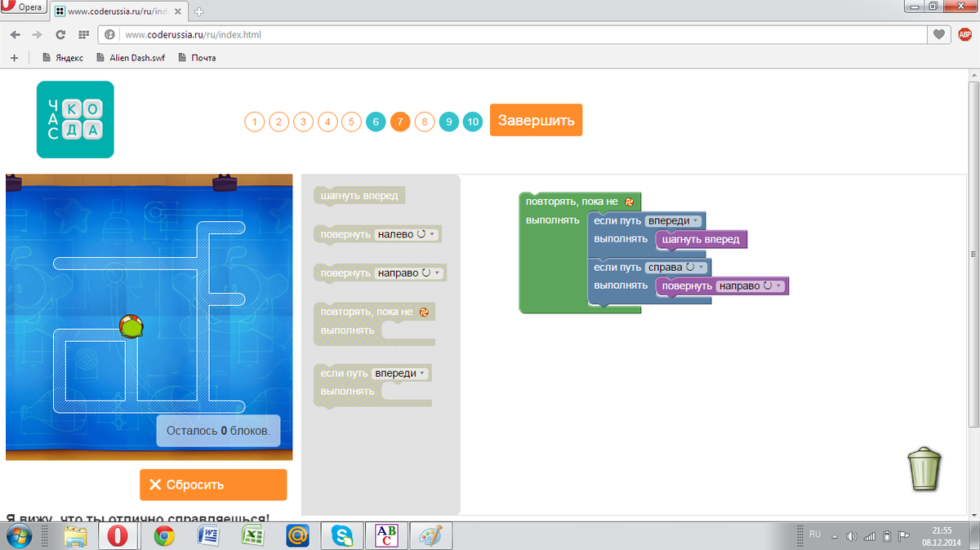This screenshot has height=550, width=980.
Task: Open the Adblock Plus extension
Action: click(964, 34)
